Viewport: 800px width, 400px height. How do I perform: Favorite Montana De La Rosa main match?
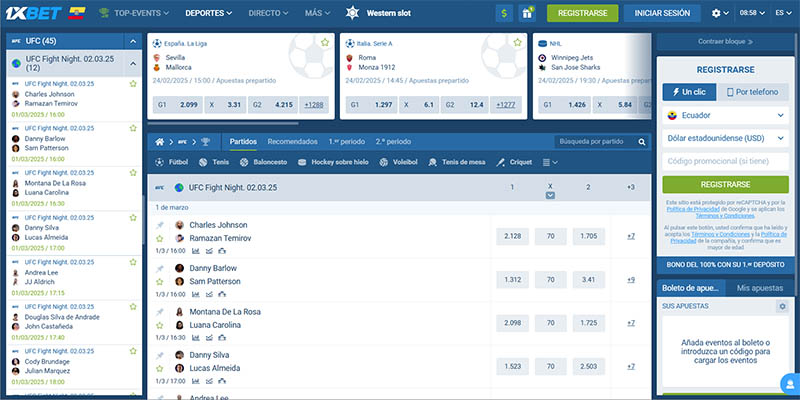coord(160,325)
